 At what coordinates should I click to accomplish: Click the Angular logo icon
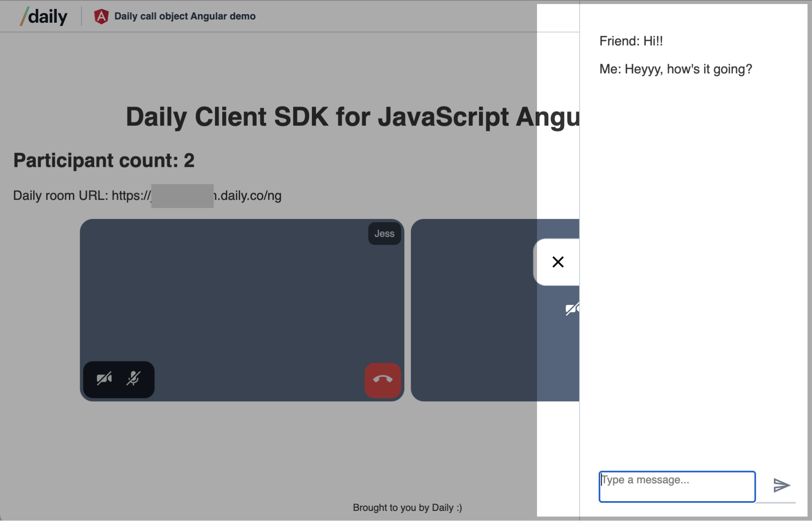pos(101,16)
